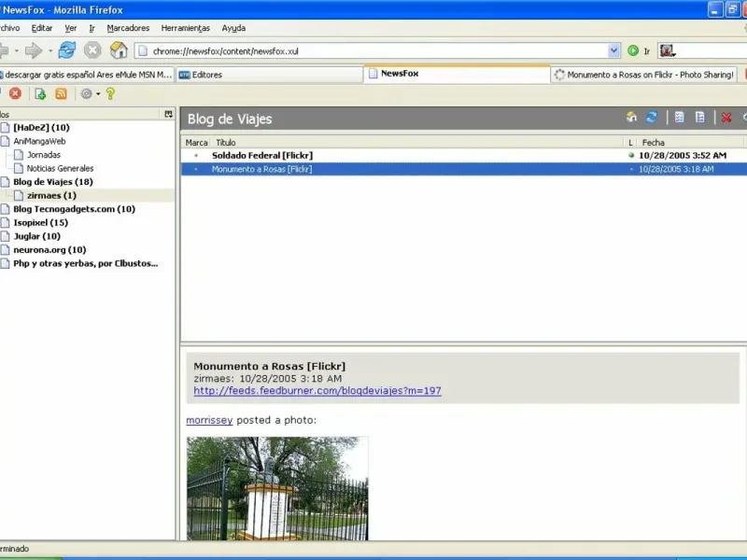Select the Isopixel (15) feed

pyautogui.click(x=40, y=223)
